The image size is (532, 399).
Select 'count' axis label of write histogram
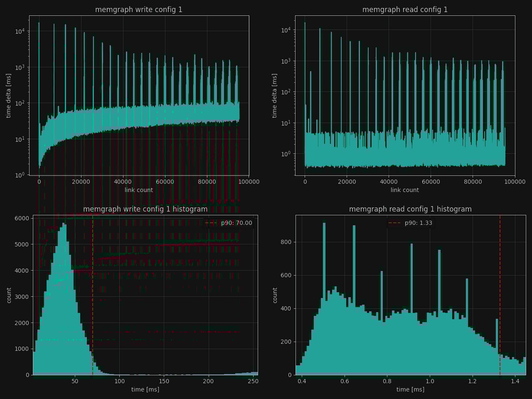9,295
